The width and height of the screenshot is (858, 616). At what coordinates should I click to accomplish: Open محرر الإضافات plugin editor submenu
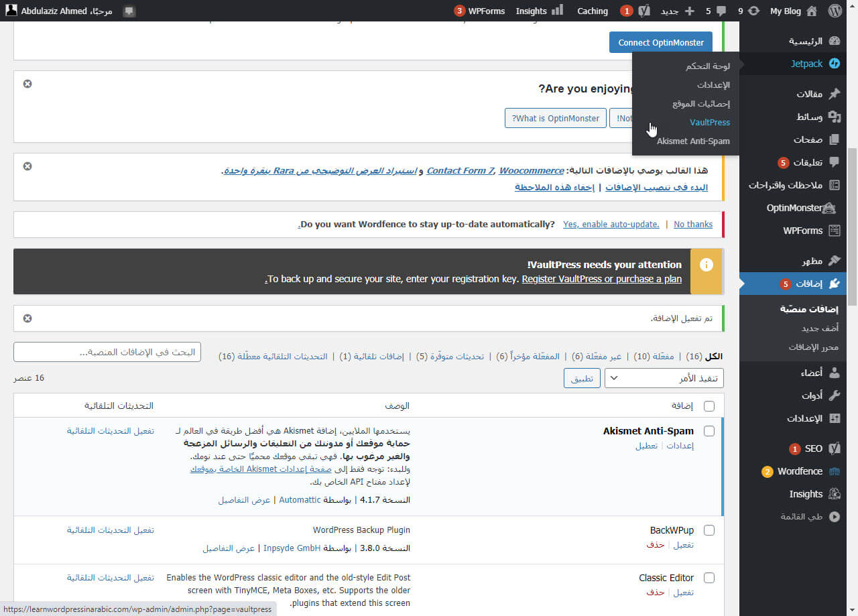[x=813, y=347]
